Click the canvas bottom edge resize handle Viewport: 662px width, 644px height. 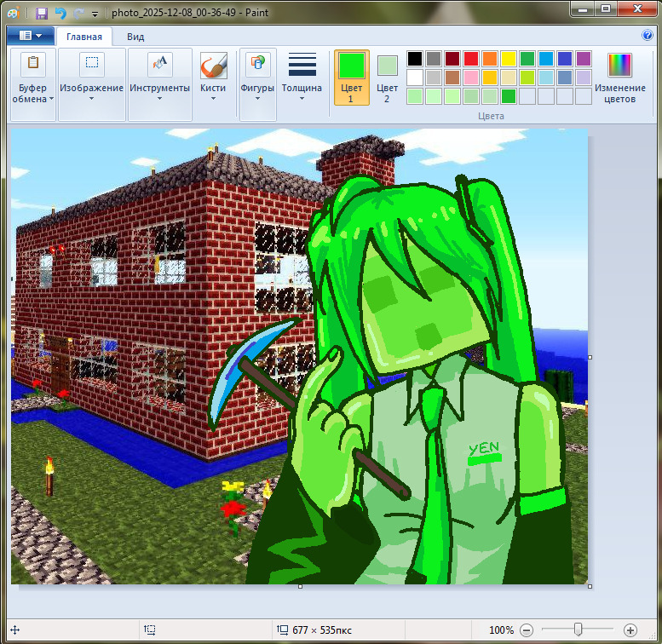300,586
